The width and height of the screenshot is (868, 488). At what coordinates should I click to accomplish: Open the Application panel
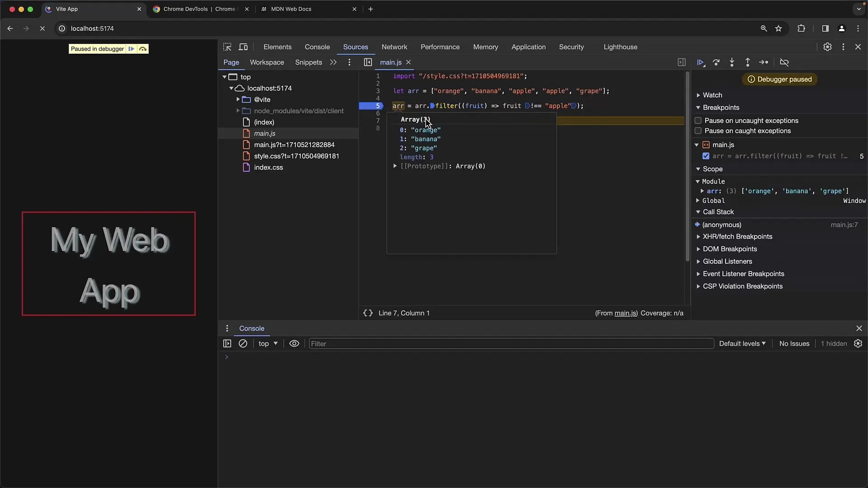coord(528,47)
